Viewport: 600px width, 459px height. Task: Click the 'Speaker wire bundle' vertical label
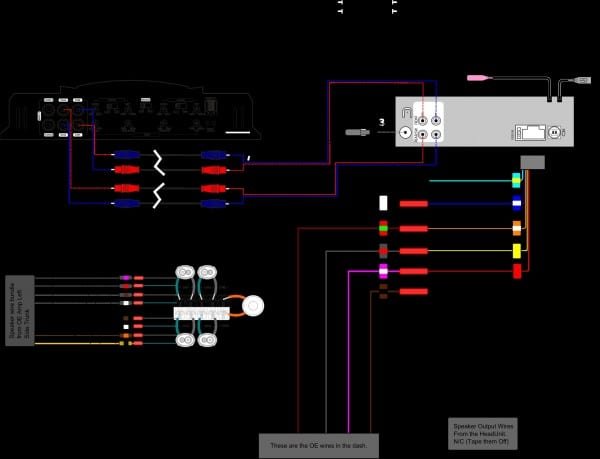[x=20, y=311]
